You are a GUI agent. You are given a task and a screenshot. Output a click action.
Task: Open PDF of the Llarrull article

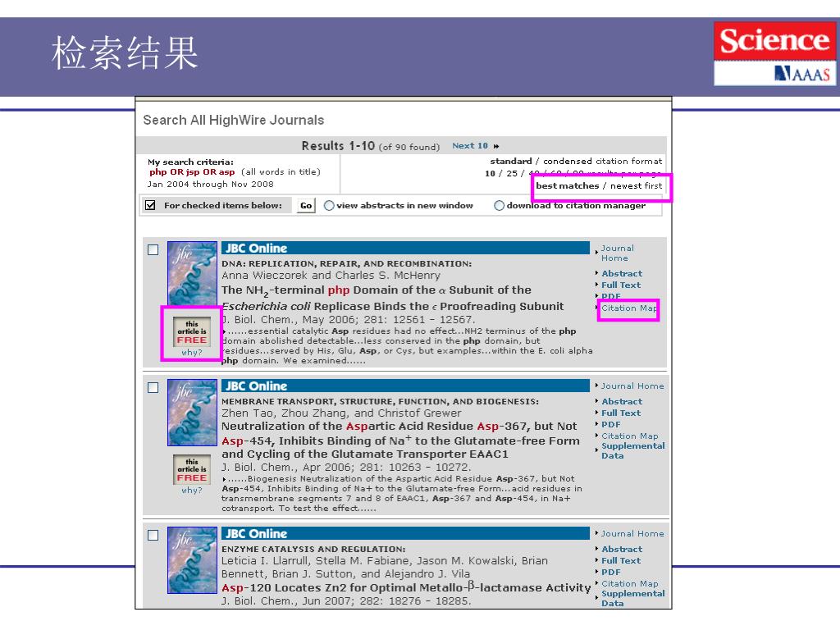point(610,572)
